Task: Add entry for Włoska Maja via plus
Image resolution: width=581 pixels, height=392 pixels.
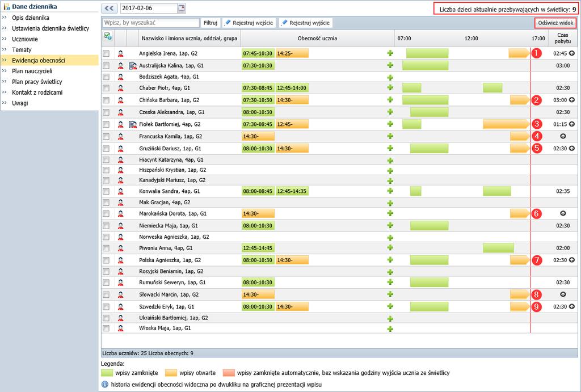Action: tap(390, 328)
